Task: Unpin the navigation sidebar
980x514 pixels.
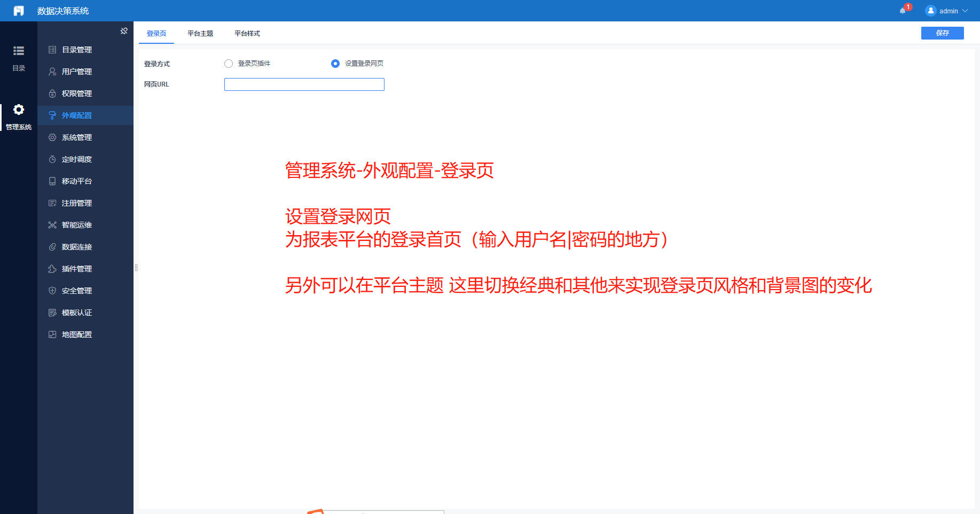Action: point(124,31)
